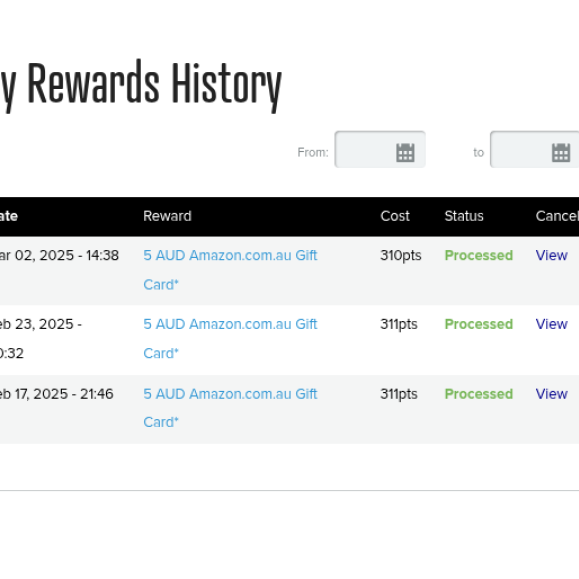Click the Cancel column header
This screenshot has height=579, width=579.
point(557,216)
